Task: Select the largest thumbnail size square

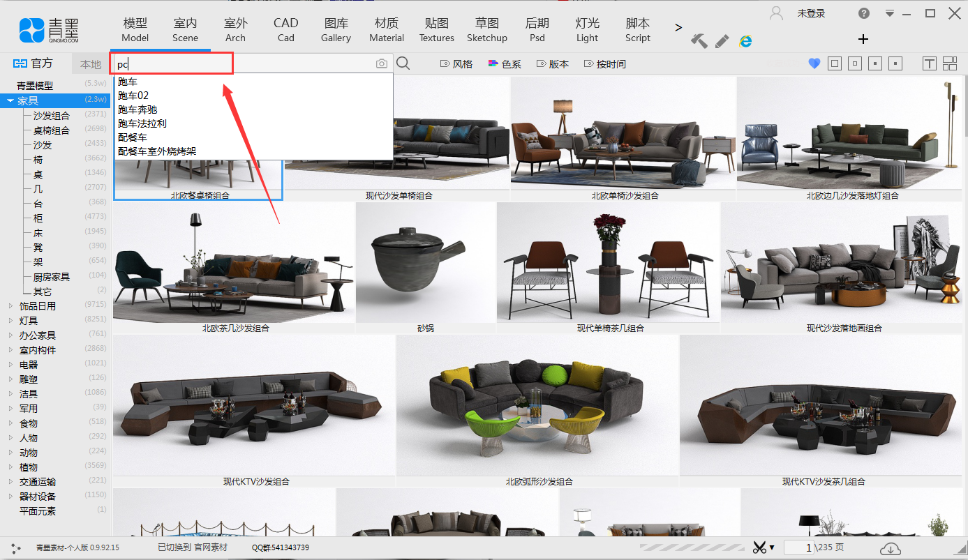Action: click(x=835, y=64)
